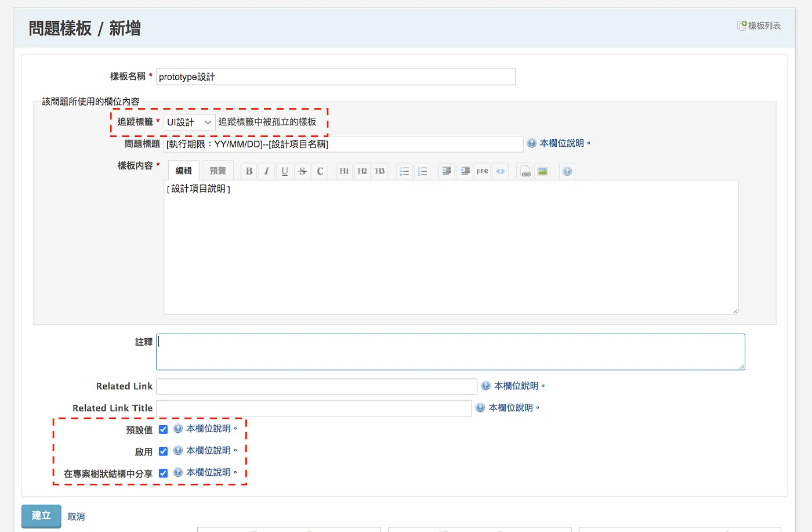Insert H3 heading

click(380, 171)
